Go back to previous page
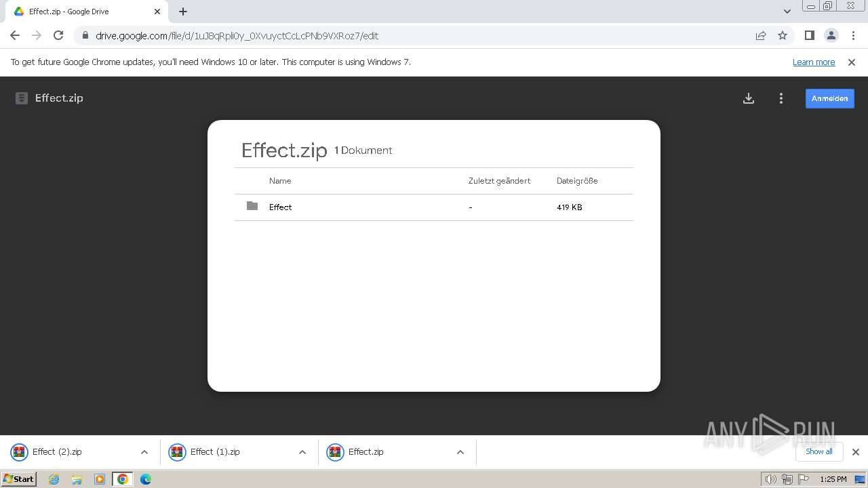Image resolution: width=868 pixels, height=488 pixels. pyautogui.click(x=15, y=35)
